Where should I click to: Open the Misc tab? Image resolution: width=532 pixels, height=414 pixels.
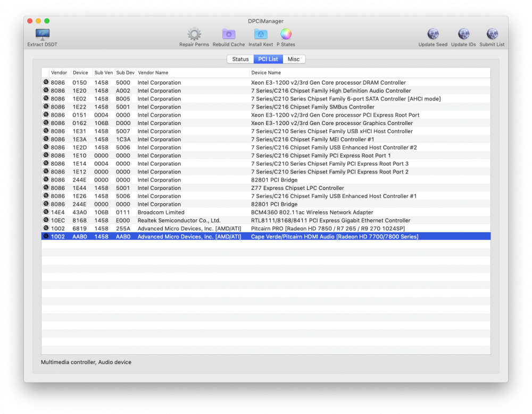point(294,59)
